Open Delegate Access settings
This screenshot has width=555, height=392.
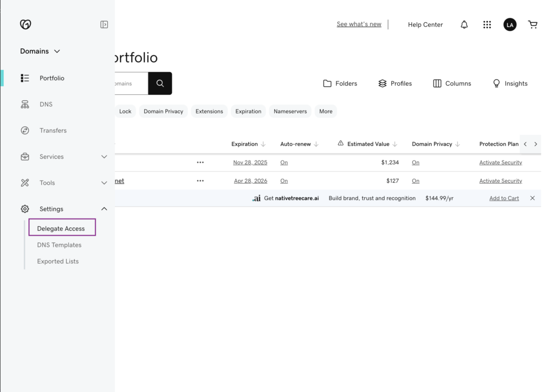click(61, 228)
